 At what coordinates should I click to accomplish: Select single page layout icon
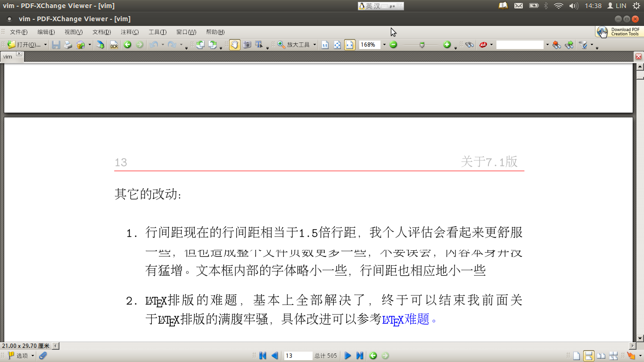tap(576, 355)
